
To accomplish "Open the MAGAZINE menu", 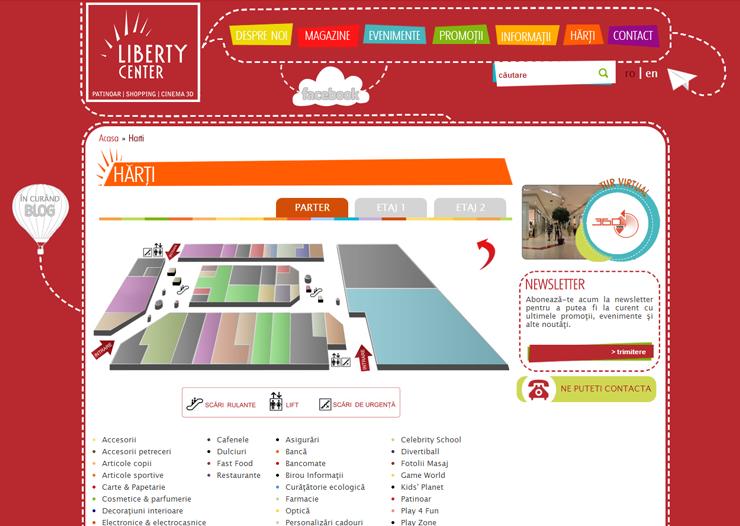I will (328, 36).
